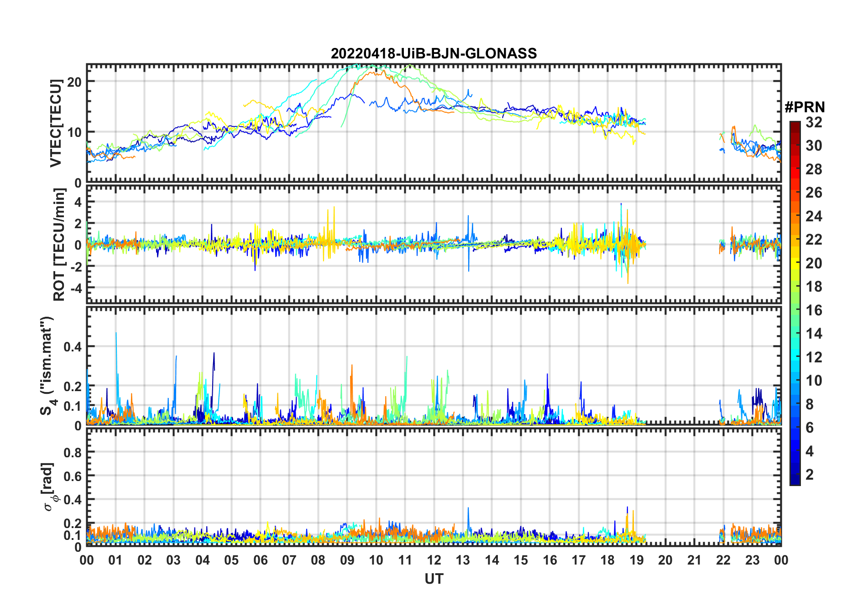Click the S4 axis tick label 0.4
Viewport: 868px width, 607px height.
click(73, 347)
